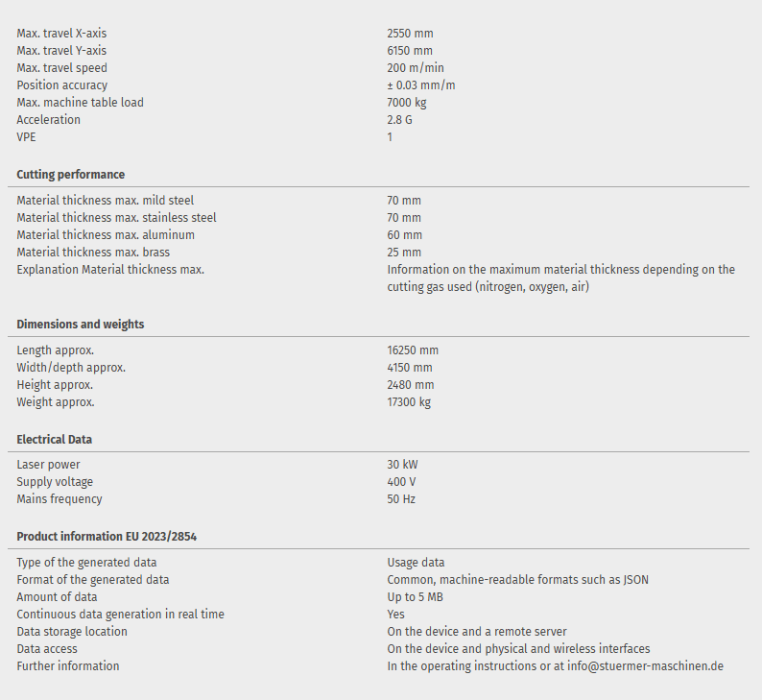Click the 6150 mm Y-axis value
The height and width of the screenshot is (700, 762).
pos(410,51)
